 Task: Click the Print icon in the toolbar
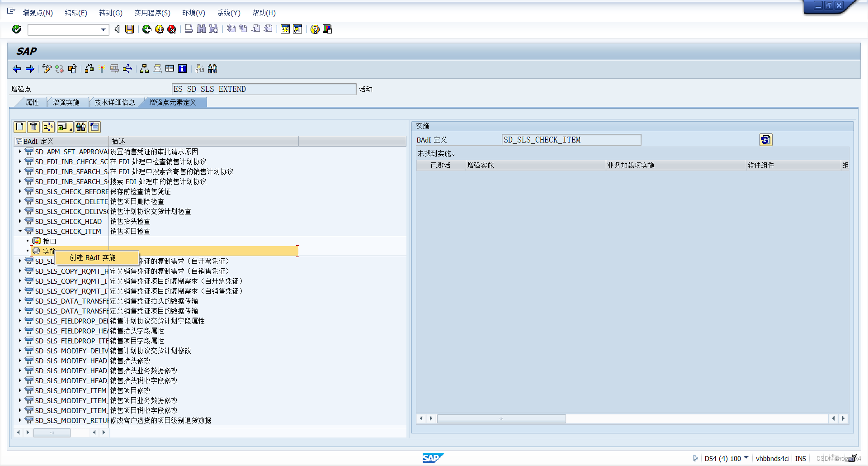coord(189,29)
